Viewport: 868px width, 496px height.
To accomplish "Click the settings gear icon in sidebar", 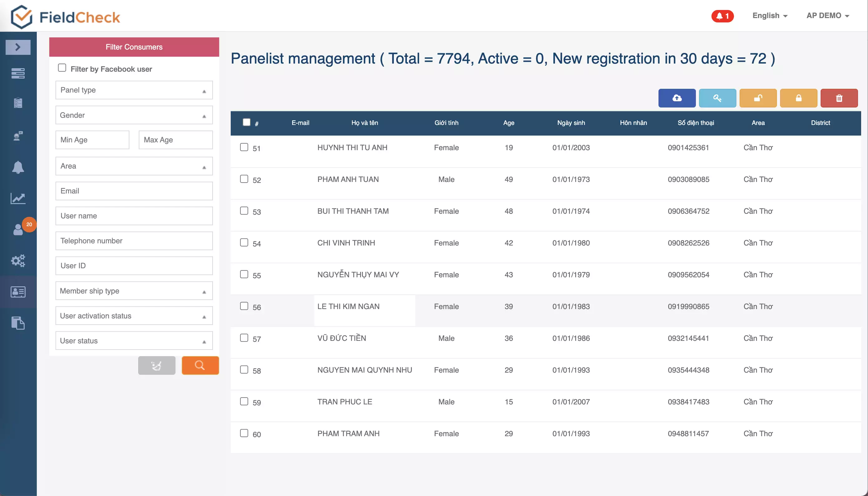I will pyautogui.click(x=18, y=261).
